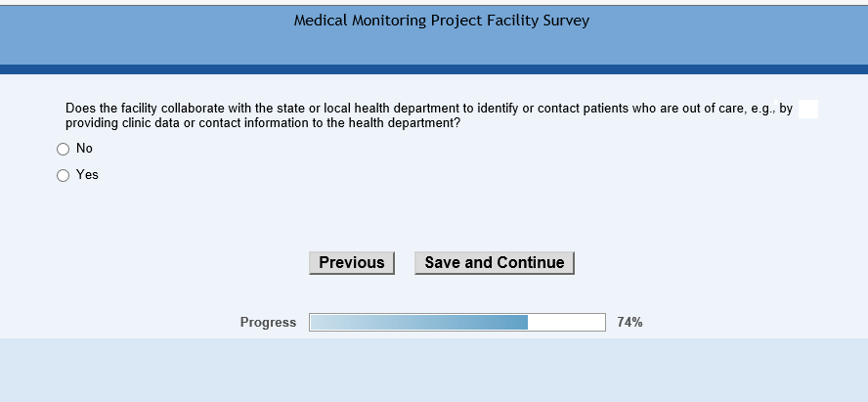Select the "No" radio button
This screenshot has height=402, width=868.
(x=64, y=150)
